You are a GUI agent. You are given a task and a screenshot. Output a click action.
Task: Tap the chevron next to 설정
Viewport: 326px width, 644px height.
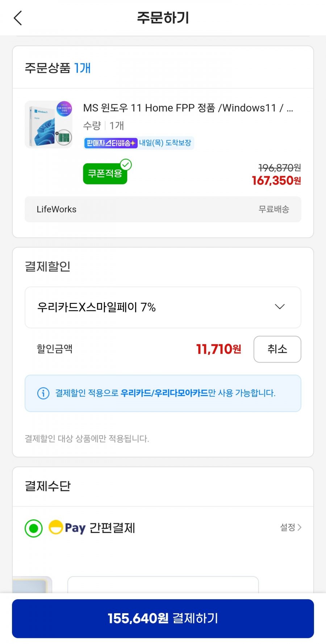(299, 528)
